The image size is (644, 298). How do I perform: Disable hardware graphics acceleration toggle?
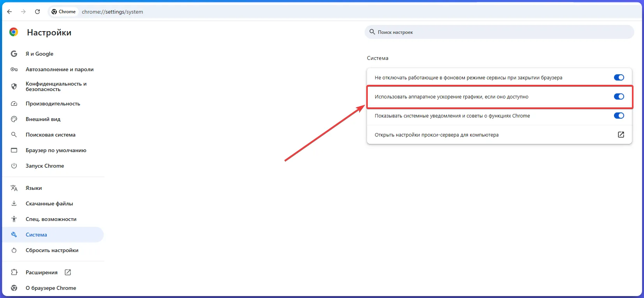619,96
